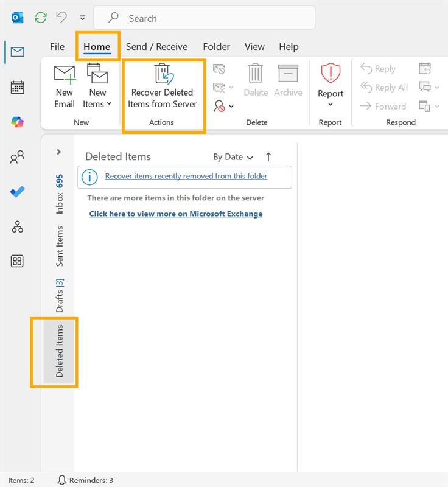Click the Forward button
448x487 pixels.
pos(383,106)
